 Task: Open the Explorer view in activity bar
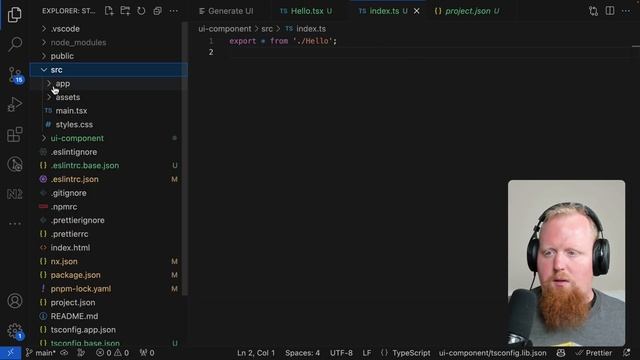(x=15, y=14)
